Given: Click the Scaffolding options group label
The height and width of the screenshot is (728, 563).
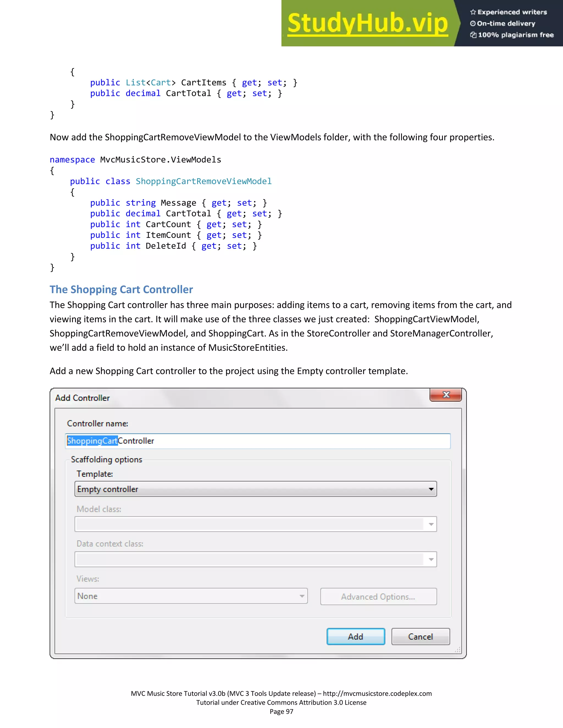Looking at the screenshot, I should tap(106, 459).
